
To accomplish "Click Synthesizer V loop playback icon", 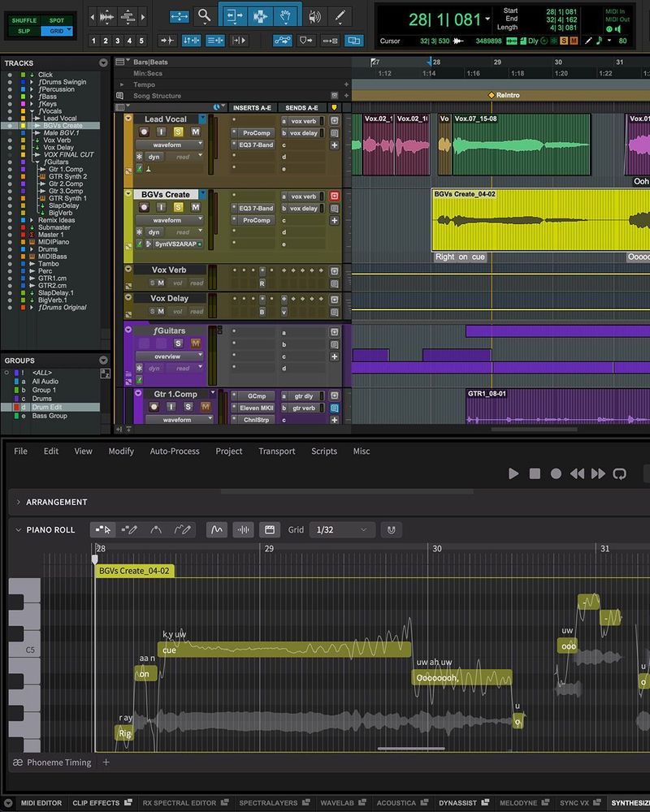I will point(619,473).
